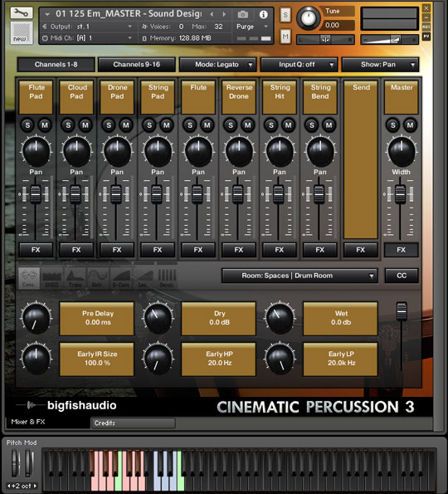448x494 pixels.
Task: Open FX for the Send channel
Action: (361, 250)
